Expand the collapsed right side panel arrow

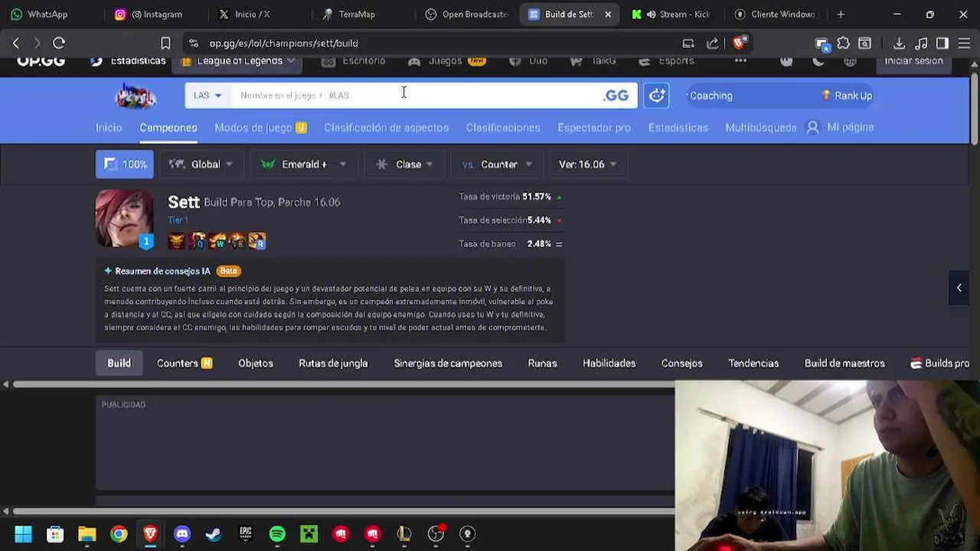tap(959, 288)
